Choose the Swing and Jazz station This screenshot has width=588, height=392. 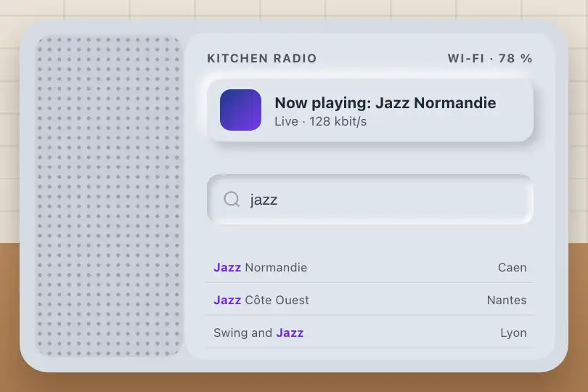[x=370, y=332]
